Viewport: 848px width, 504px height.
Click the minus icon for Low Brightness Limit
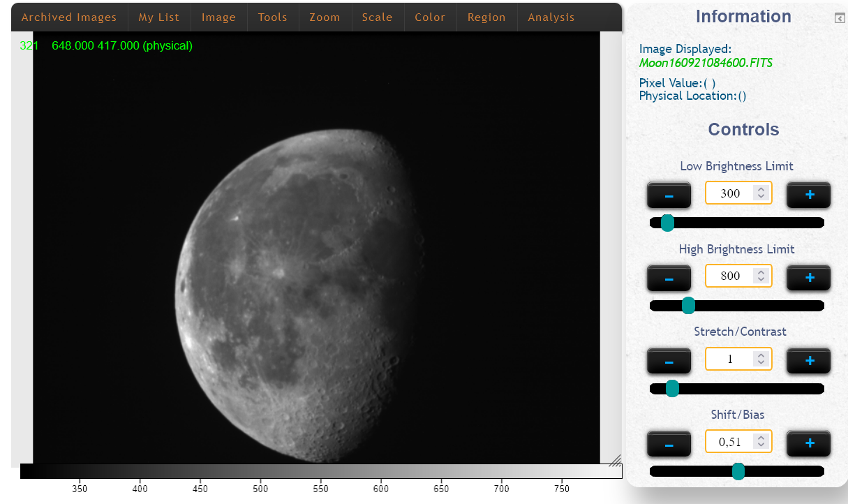point(668,195)
